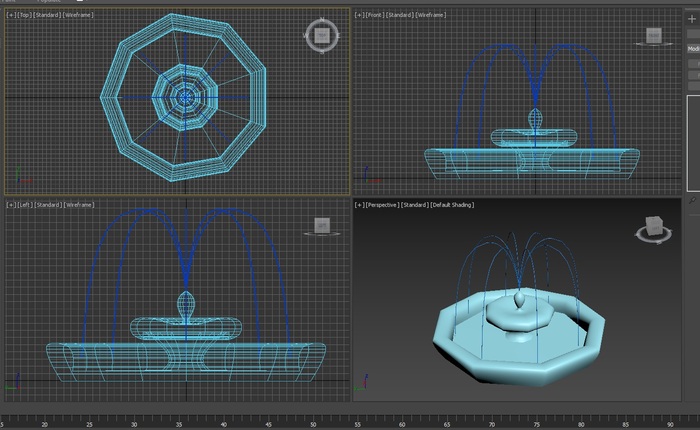
Task: Open the [Top] view label menu
Action: point(26,16)
